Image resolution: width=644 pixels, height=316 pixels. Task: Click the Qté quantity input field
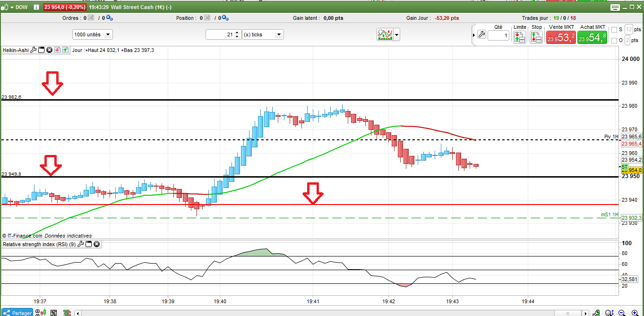pos(498,35)
